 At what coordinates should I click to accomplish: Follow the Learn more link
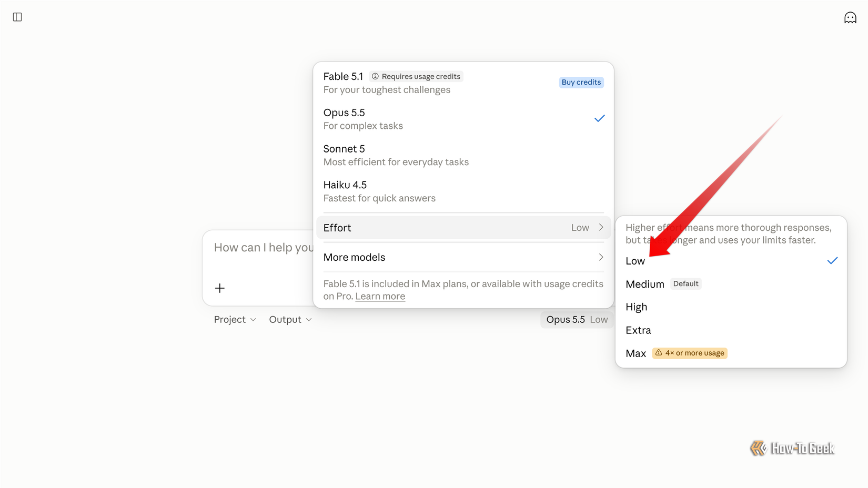click(380, 296)
